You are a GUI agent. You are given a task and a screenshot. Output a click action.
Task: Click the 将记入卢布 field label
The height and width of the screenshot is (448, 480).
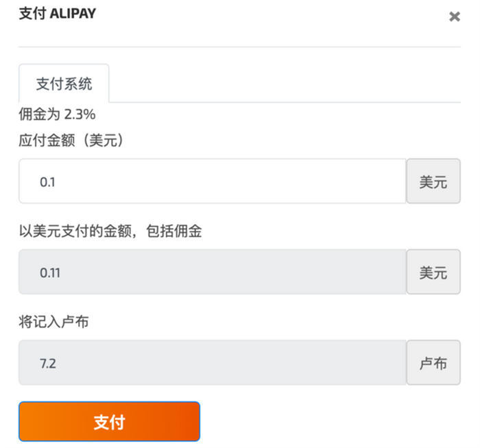coord(53,322)
